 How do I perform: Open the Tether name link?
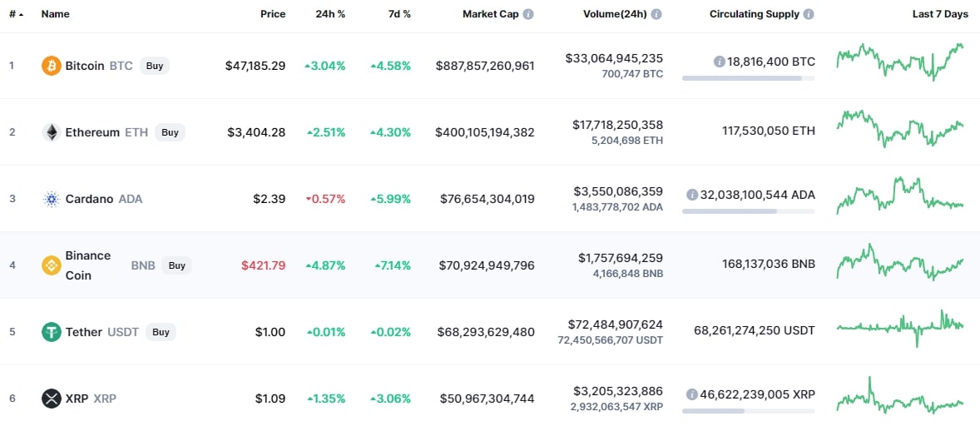point(84,331)
